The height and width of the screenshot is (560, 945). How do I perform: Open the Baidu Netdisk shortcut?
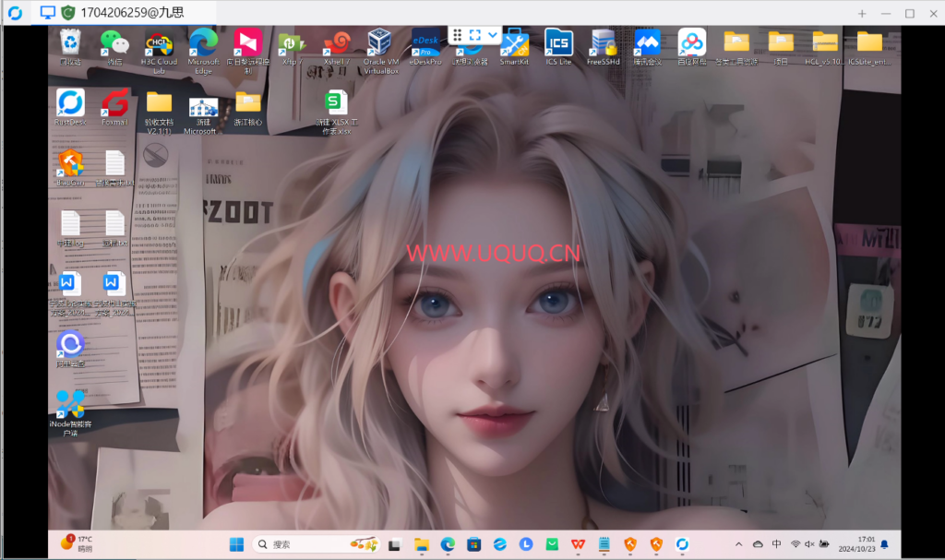point(691,42)
